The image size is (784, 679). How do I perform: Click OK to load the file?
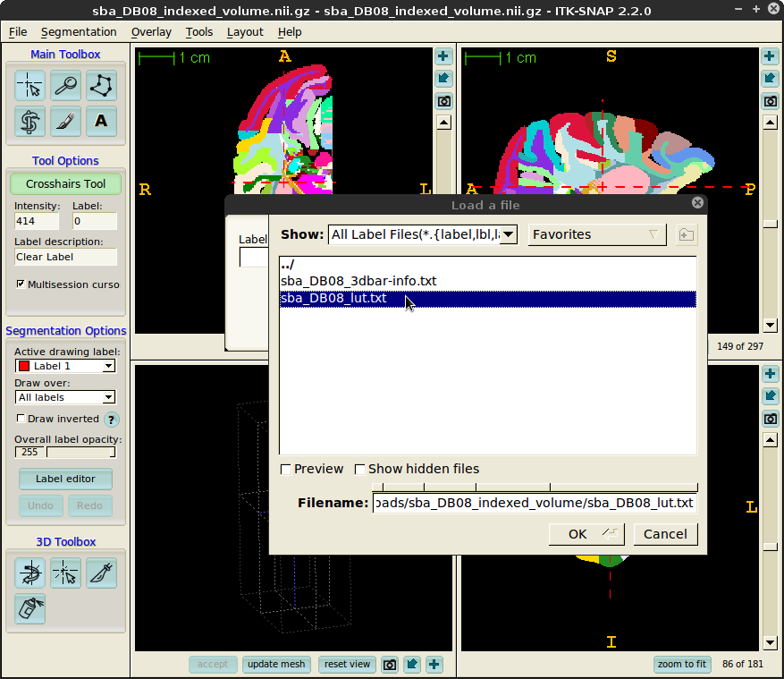pos(586,534)
